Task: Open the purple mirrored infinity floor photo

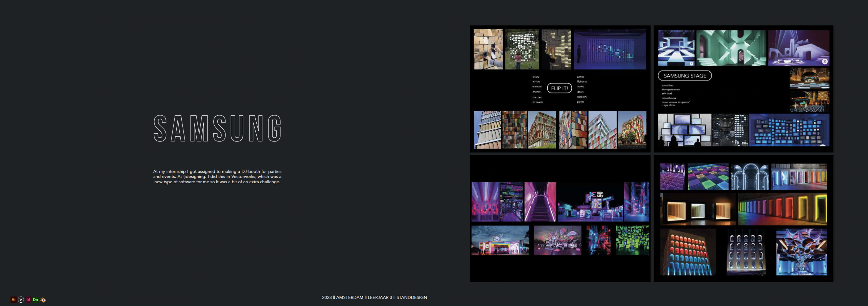Action: [x=673, y=177]
